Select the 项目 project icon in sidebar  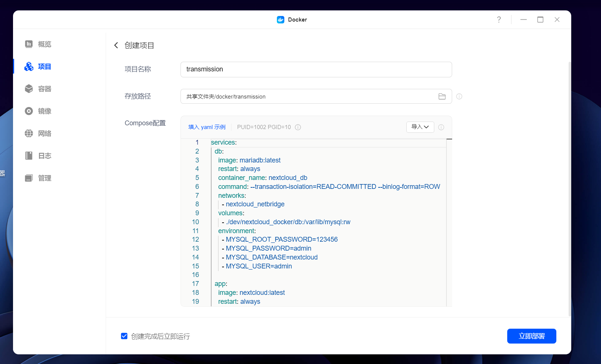click(29, 67)
